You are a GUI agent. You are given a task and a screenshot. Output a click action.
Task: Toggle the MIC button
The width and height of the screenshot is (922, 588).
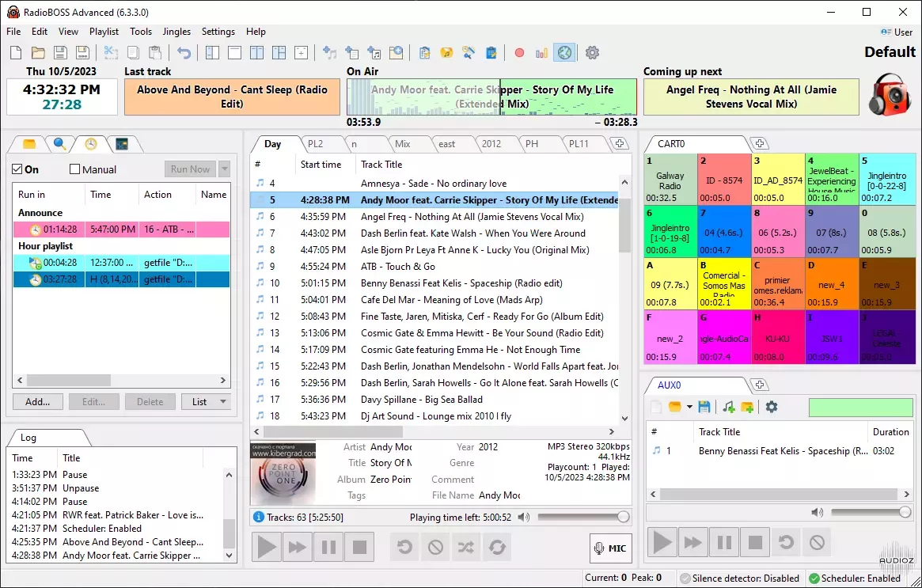pos(610,548)
